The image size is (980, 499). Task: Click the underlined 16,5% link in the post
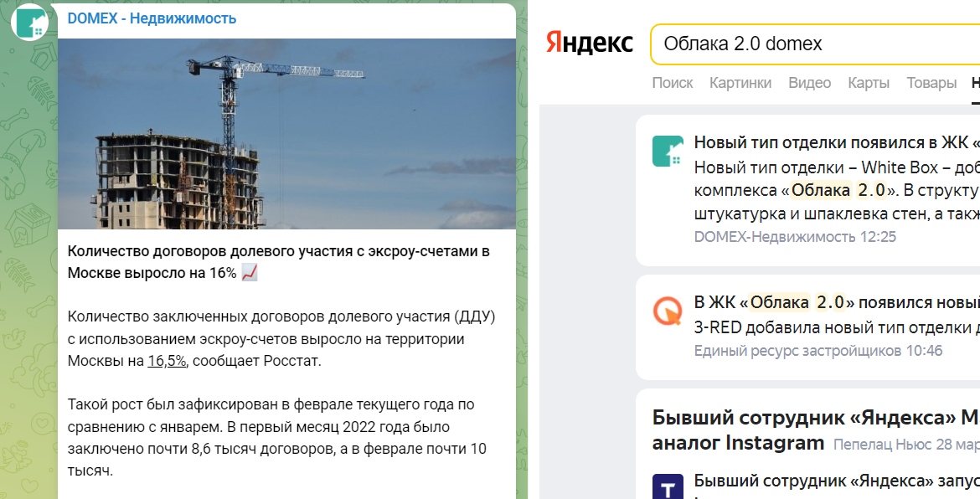coord(167,361)
